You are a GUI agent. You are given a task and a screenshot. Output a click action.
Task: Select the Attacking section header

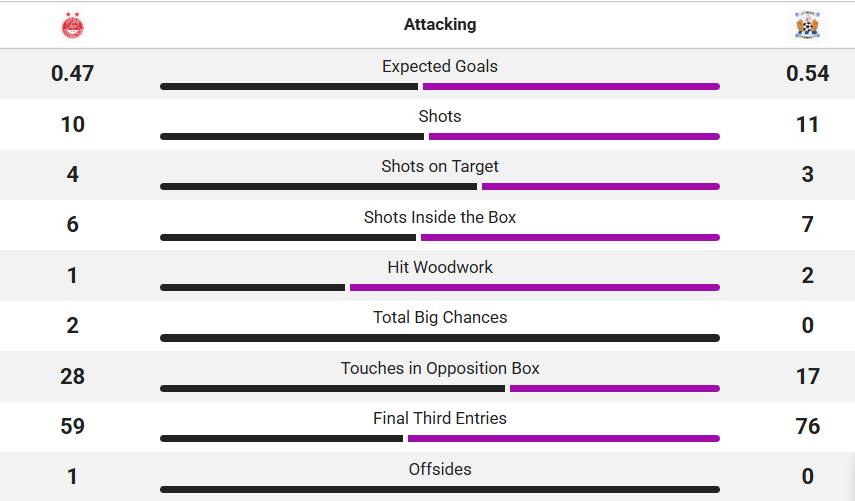[440, 24]
